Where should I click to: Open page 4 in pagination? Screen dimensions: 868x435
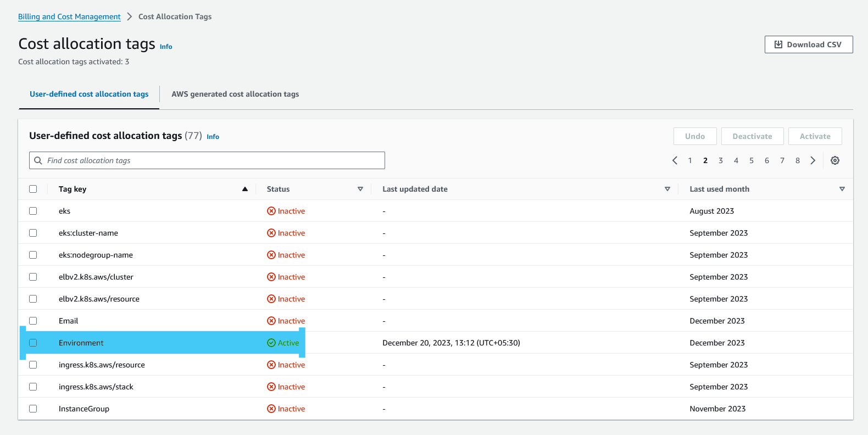coord(736,160)
